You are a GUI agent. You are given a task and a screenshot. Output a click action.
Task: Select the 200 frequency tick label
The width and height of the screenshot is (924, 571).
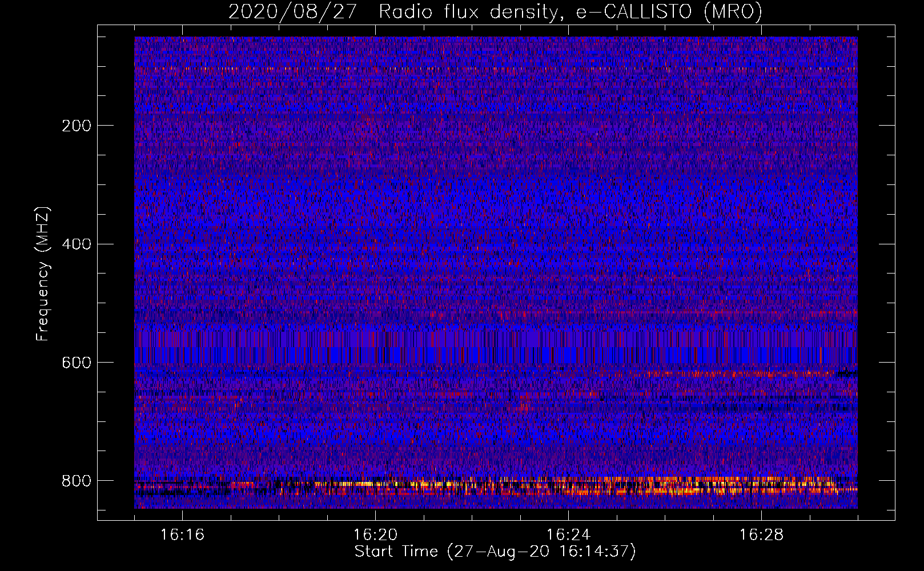77,126
